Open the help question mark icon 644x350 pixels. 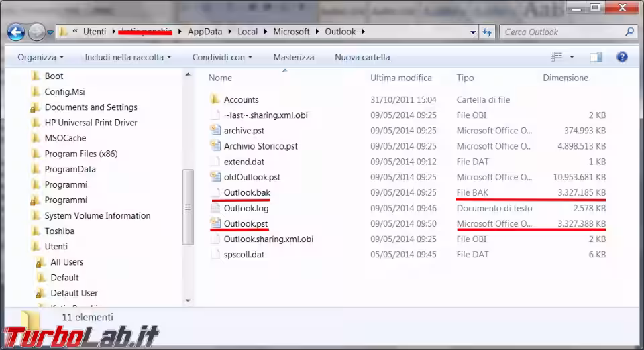tap(622, 57)
